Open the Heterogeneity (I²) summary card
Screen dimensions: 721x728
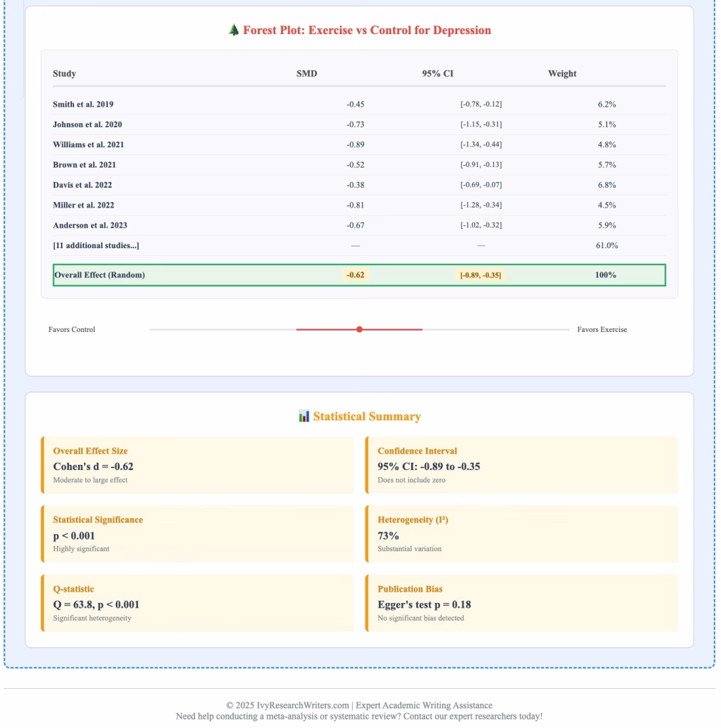521,534
